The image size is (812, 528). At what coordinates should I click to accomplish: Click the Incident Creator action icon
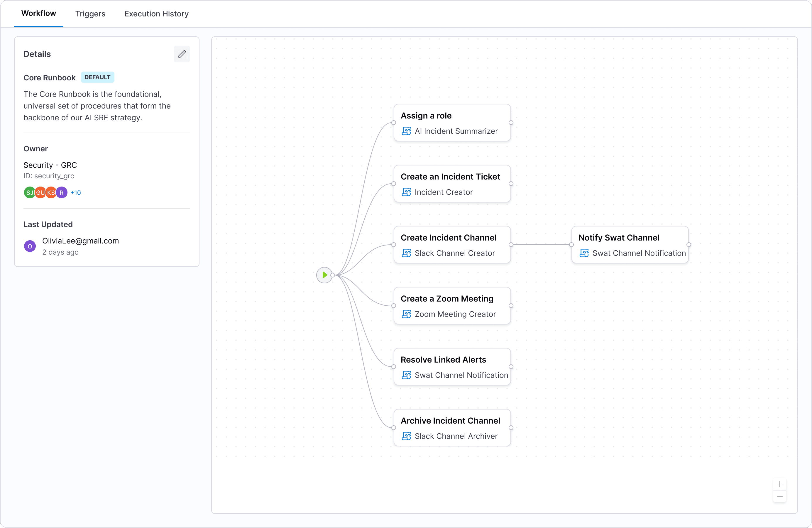[x=406, y=192]
